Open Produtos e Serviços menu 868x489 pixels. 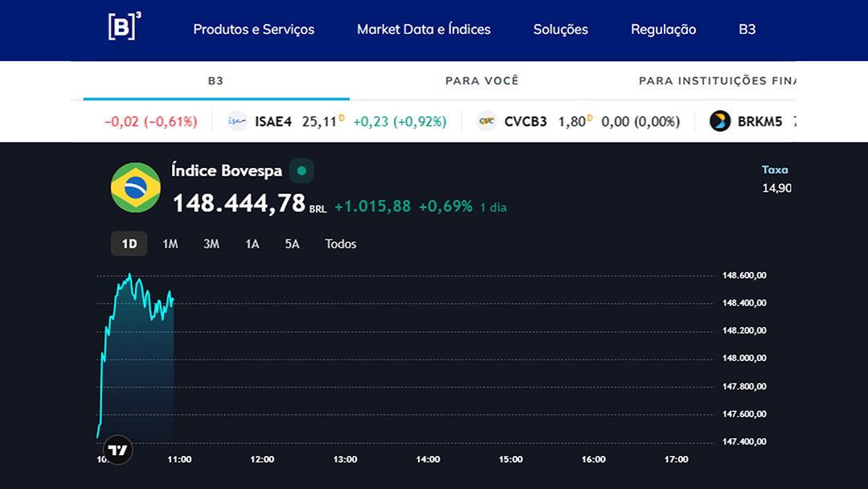tap(254, 30)
